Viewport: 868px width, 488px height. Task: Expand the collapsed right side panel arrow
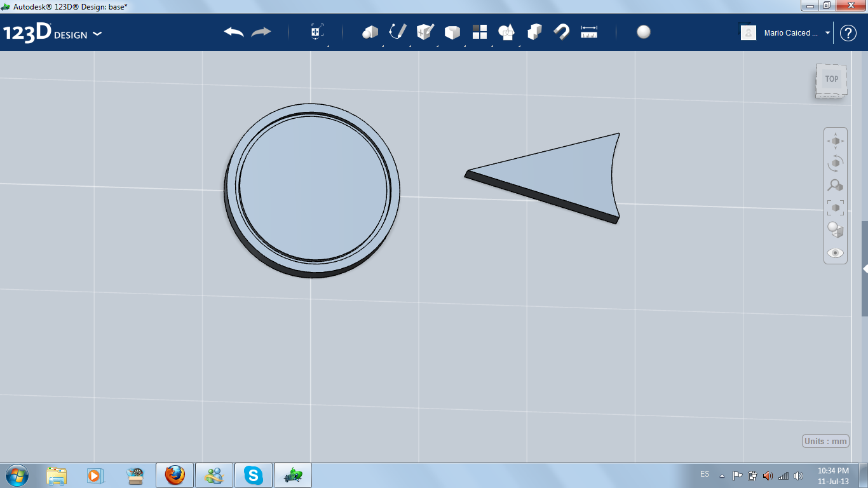[x=865, y=269]
